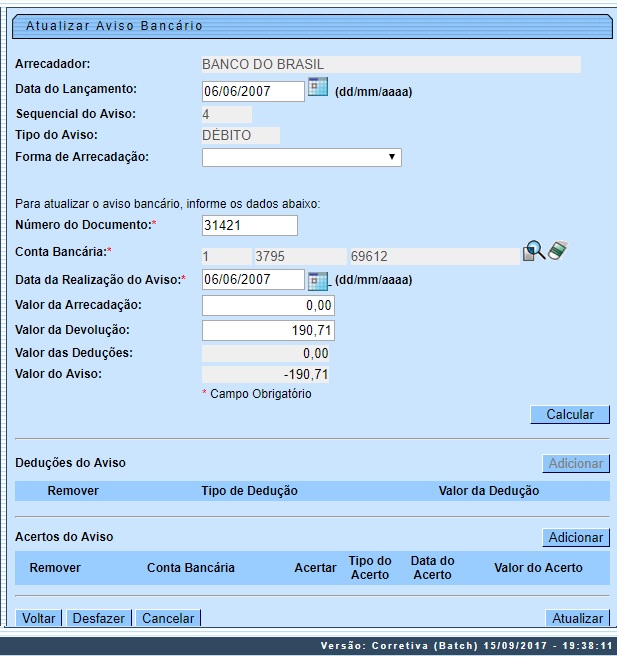617x657 pixels.
Task: Open calendar for Data da Realização do Aviso
Action: 318,280
